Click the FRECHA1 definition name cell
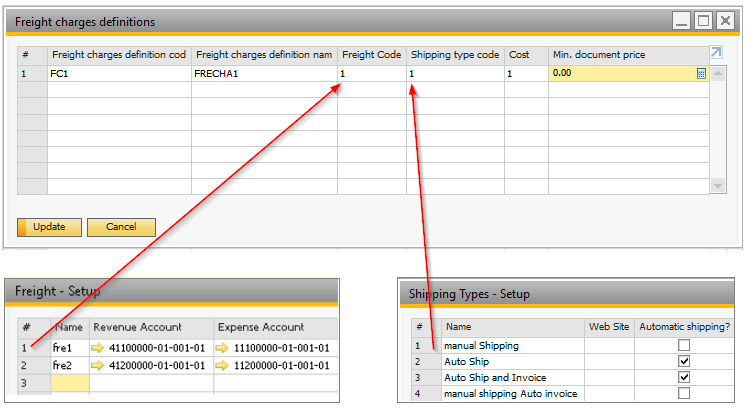Viewport: 749px width, 412px height. [263, 74]
